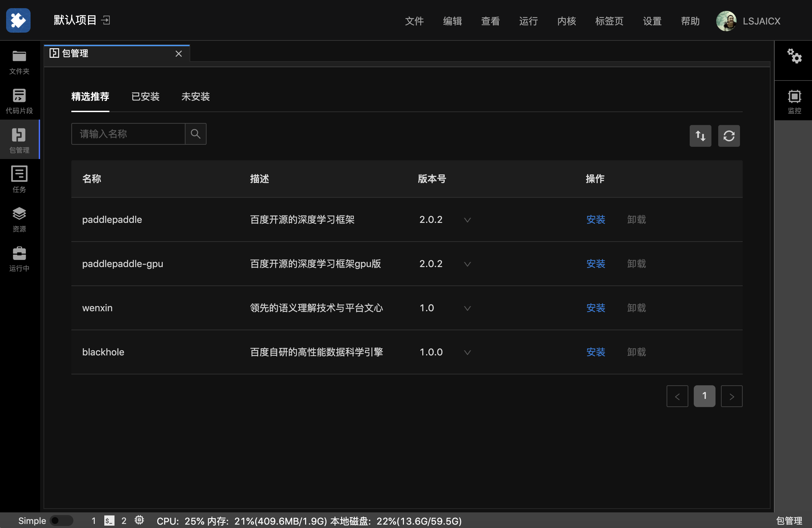Open the 代码片段 code snippets panel
Screen dimensions: 812x528
coord(19,101)
